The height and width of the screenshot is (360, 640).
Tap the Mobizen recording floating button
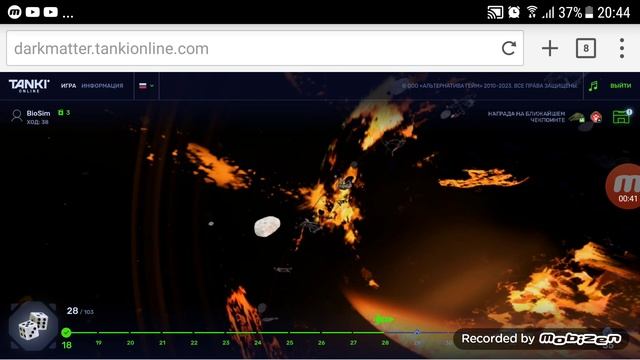[624, 186]
